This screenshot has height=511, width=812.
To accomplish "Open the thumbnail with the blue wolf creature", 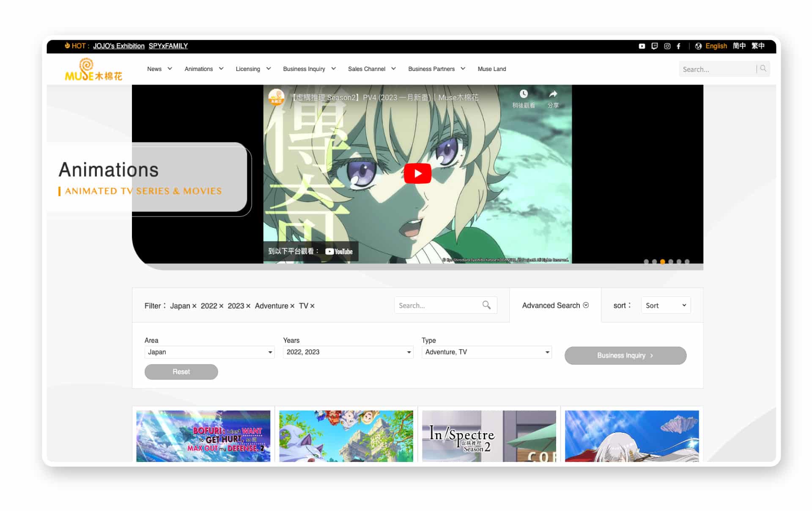I will [x=346, y=436].
